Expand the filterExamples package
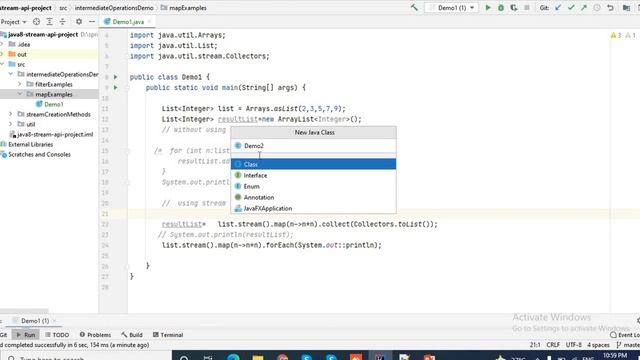This screenshot has height=360, width=640. tap(20, 84)
